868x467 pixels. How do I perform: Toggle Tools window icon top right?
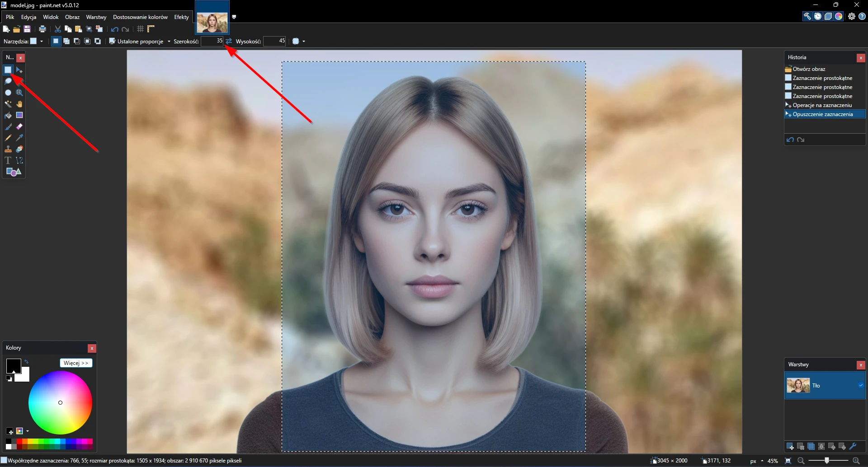(x=807, y=17)
